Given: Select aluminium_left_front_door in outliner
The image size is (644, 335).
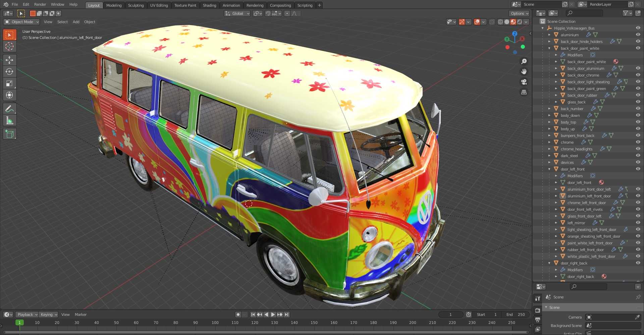Looking at the screenshot, I should click(x=589, y=196).
